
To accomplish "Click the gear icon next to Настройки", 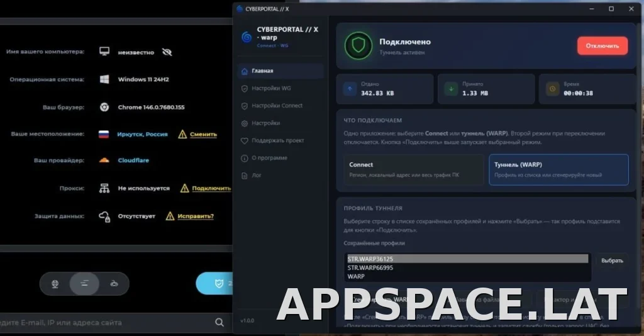I will coord(245,123).
